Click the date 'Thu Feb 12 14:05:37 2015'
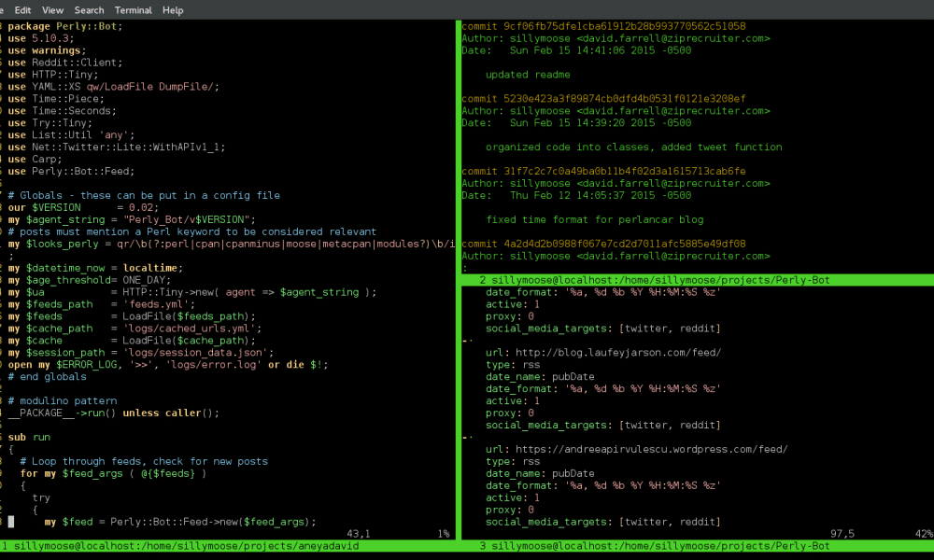 (582, 195)
